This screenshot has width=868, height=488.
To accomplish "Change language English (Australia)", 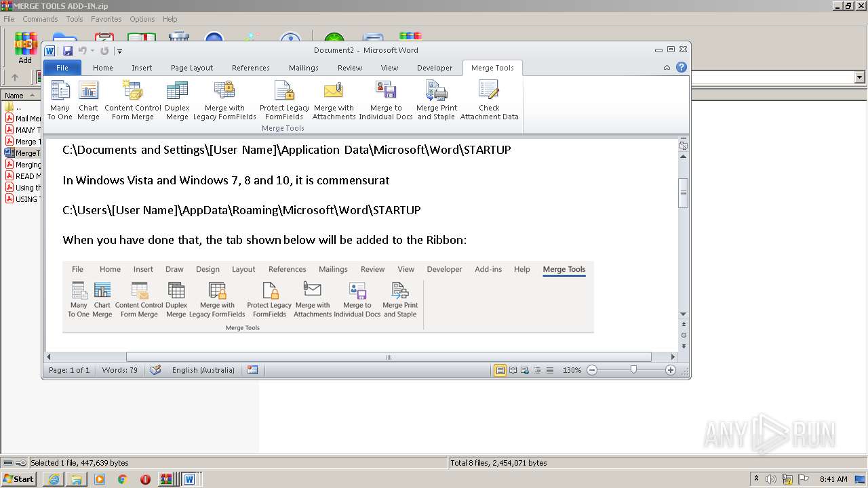I will [x=203, y=370].
